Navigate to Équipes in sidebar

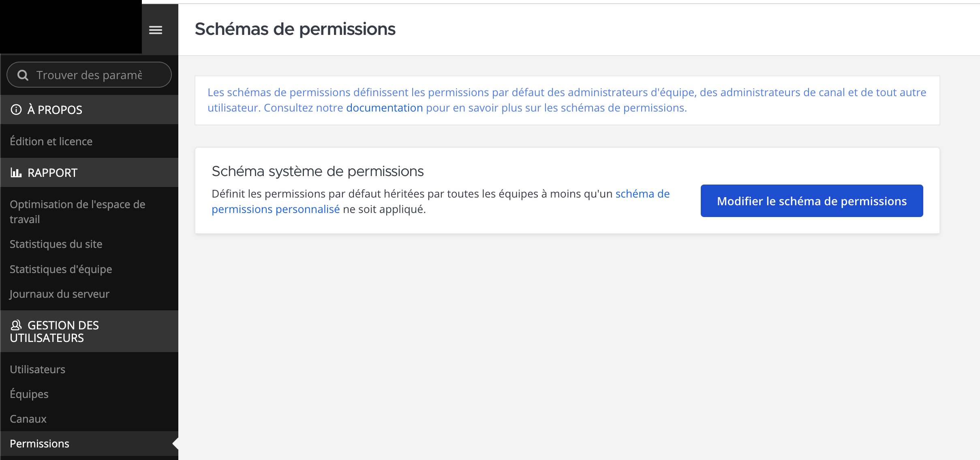29,394
